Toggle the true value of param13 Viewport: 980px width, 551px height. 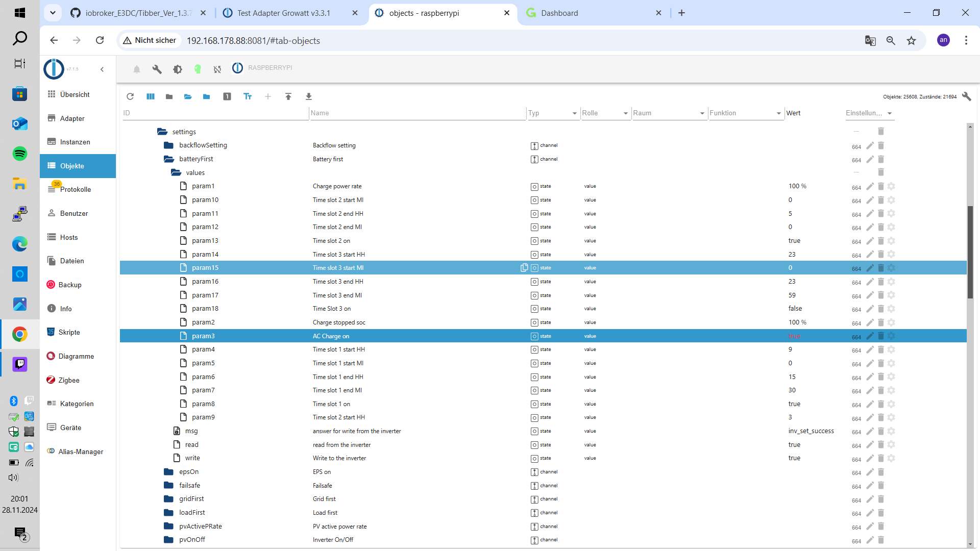pos(794,241)
